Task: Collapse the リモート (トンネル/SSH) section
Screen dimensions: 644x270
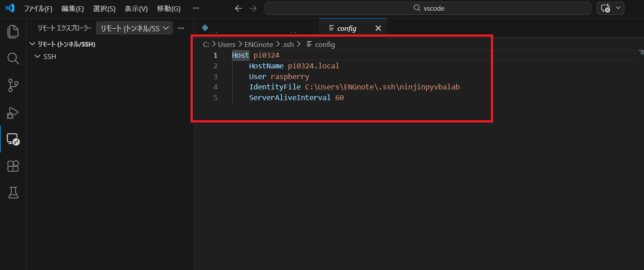Action: pos(32,44)
